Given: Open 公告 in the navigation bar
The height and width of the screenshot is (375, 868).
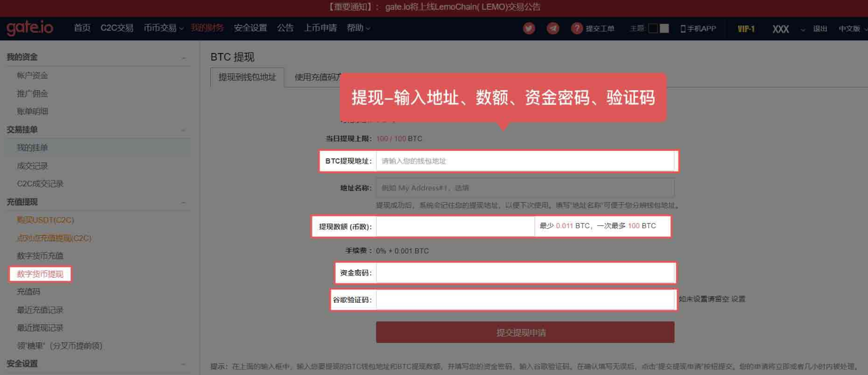Looking at the screenshot, I should tap(285, 28).
